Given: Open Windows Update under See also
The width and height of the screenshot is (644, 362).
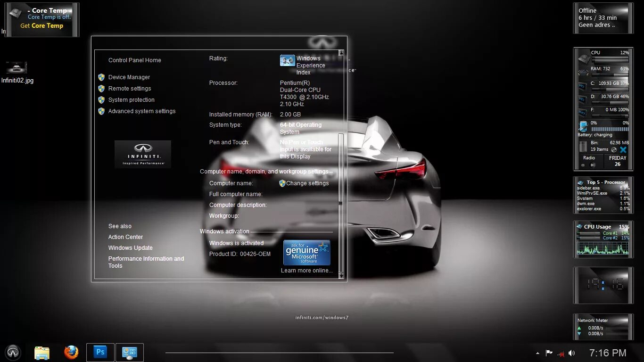Looking at the screenshot, I should [x=130, y=248].
